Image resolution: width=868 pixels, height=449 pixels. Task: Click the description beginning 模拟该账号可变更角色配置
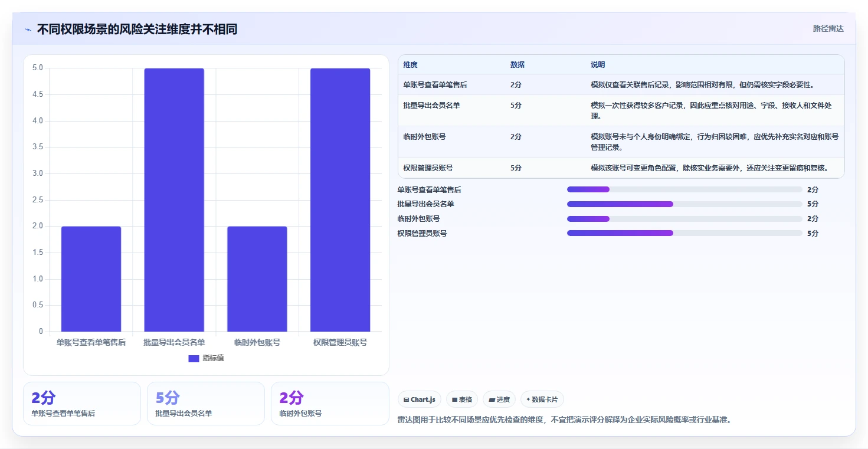pyautogui.click(x=710, y=168)
